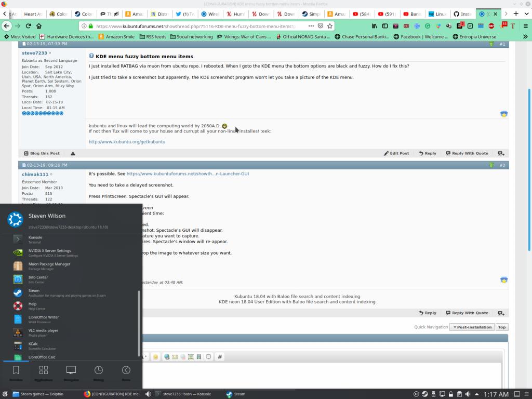Show hidden system tray icons
The image size is (532, 399).
(477, 394)
